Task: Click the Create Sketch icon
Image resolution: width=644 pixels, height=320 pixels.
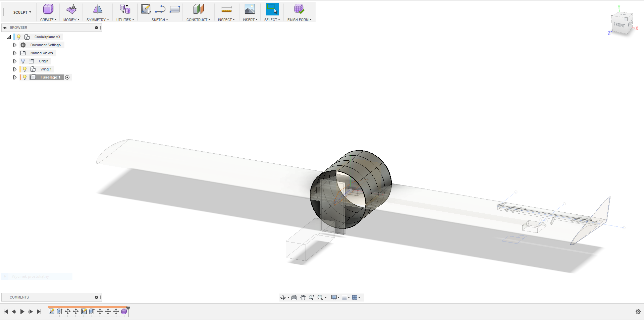Action: click(x=146, y=9)
